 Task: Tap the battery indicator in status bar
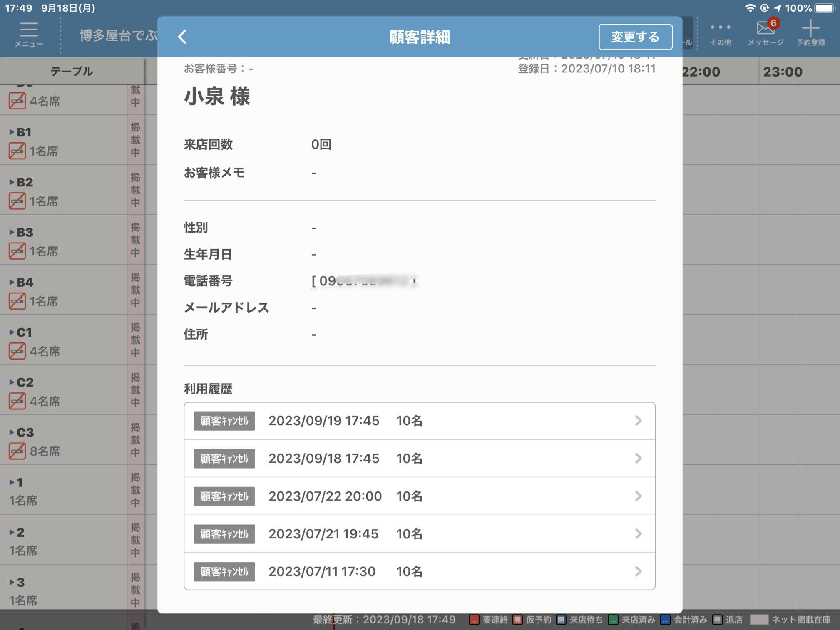[825, 8]
